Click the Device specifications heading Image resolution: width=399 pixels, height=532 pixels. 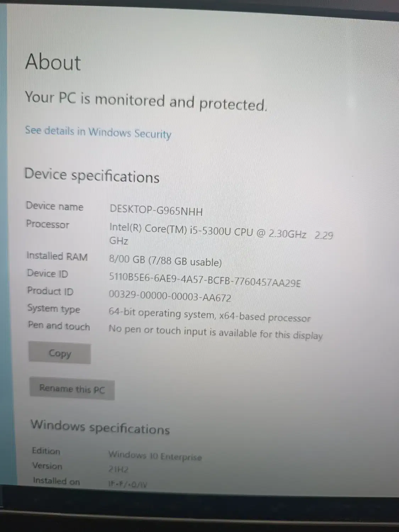coord(92,176)
